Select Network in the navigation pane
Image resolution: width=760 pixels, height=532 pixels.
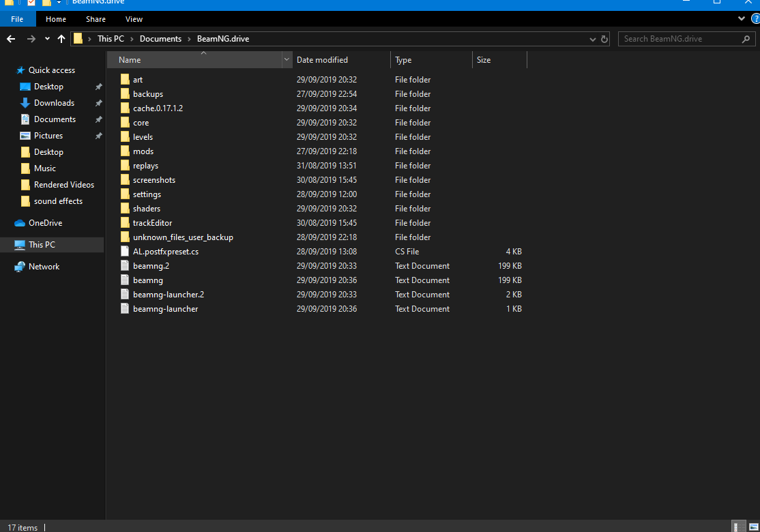(x=44, y=267)
